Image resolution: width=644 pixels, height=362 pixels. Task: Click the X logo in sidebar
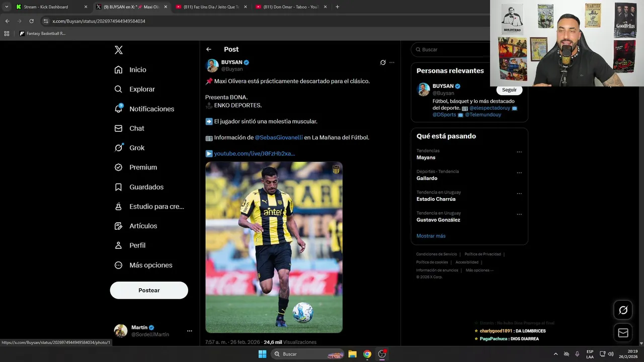[x=118, y=50]
